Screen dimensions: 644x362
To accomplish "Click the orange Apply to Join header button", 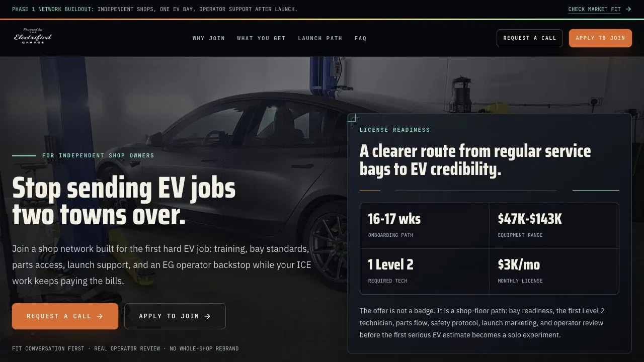I will pyautogui.click(x=600, y=38).
